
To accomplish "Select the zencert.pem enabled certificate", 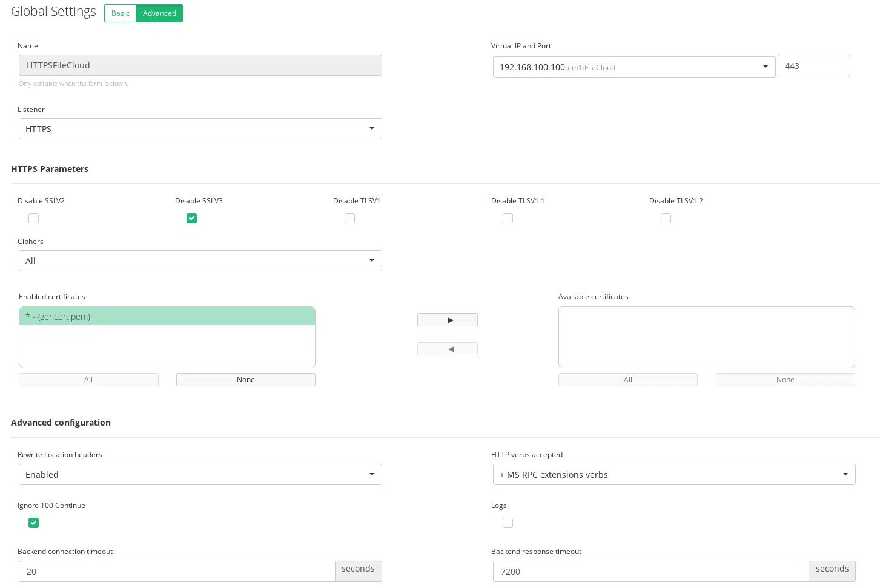I will click(167, 317).
